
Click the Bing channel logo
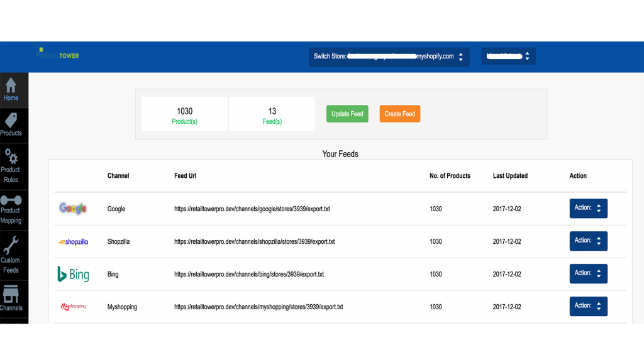[x=73, y=274]
